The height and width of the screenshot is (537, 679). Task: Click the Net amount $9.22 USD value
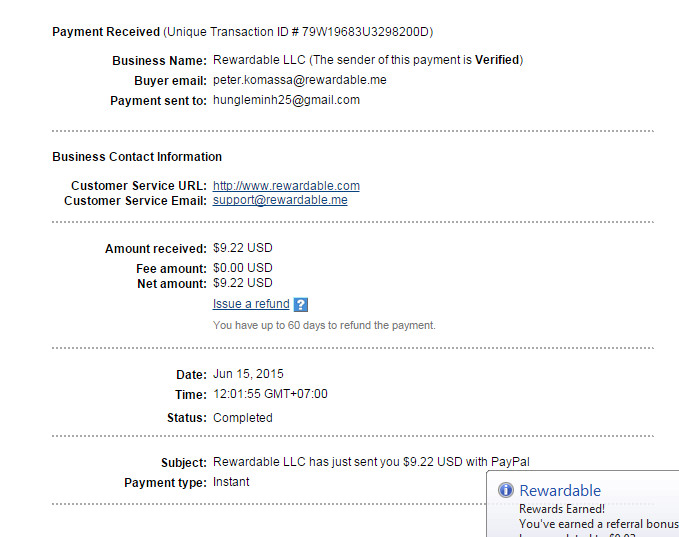click(242, 283)
